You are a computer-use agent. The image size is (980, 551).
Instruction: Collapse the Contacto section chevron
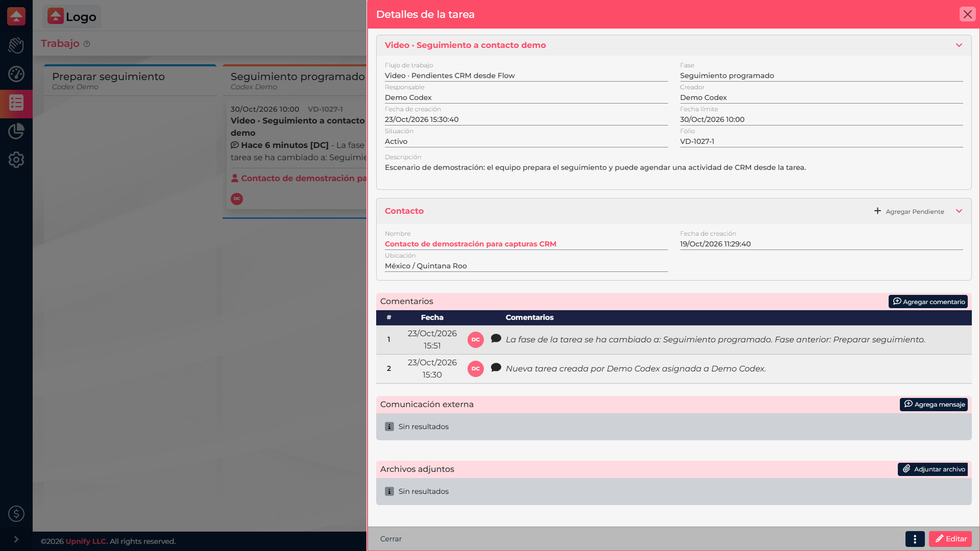point(959,211)
